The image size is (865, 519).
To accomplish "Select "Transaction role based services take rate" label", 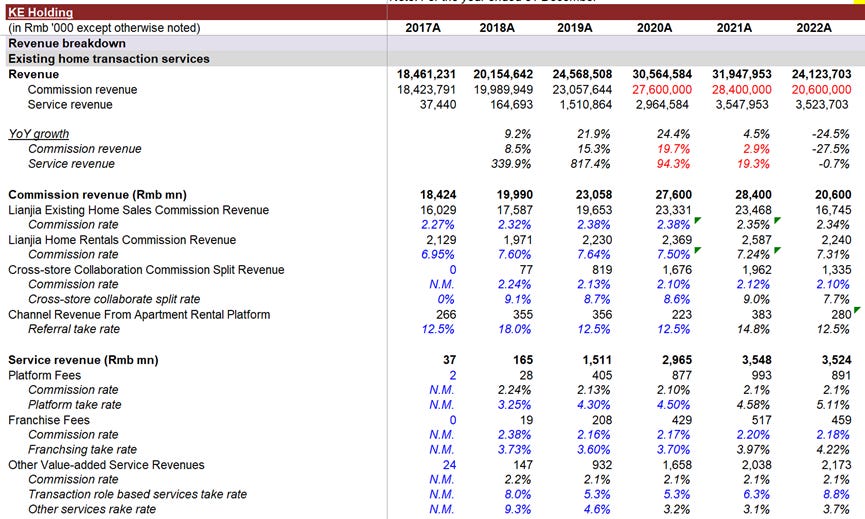I will tap(137, 494).
